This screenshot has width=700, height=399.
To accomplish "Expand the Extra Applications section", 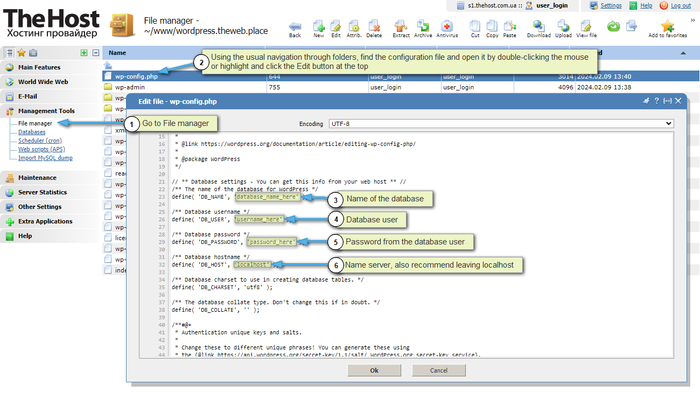I will pos(51,221).
